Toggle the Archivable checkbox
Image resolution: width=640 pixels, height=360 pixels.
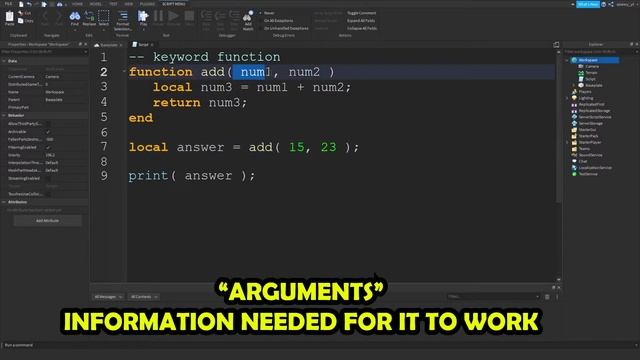pyautogui.click(x=48, y=131)
